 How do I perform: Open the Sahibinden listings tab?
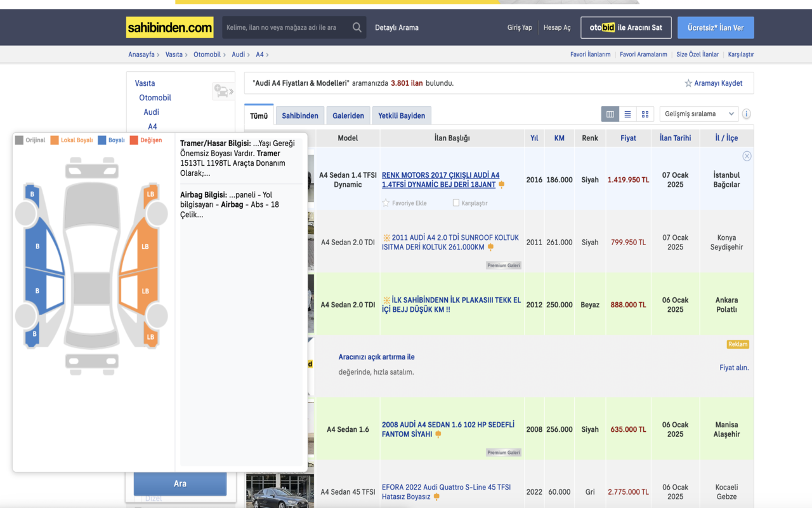300,116
